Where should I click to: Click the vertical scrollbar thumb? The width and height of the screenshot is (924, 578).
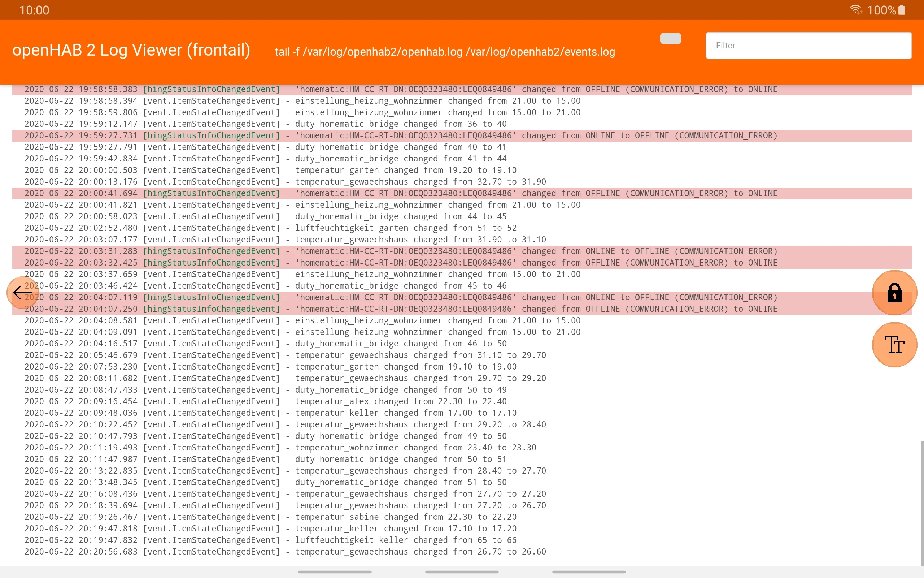click(x=922, y=503)
